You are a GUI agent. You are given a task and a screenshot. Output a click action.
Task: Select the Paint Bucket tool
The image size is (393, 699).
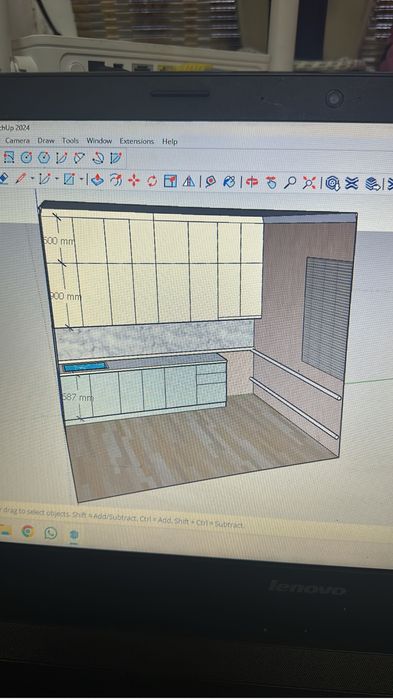point(229,182)
